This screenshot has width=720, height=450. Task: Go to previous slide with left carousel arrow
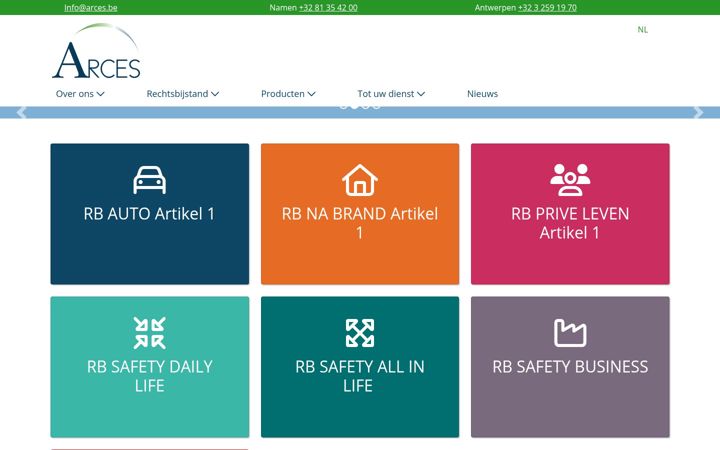(x=21, y=112)
